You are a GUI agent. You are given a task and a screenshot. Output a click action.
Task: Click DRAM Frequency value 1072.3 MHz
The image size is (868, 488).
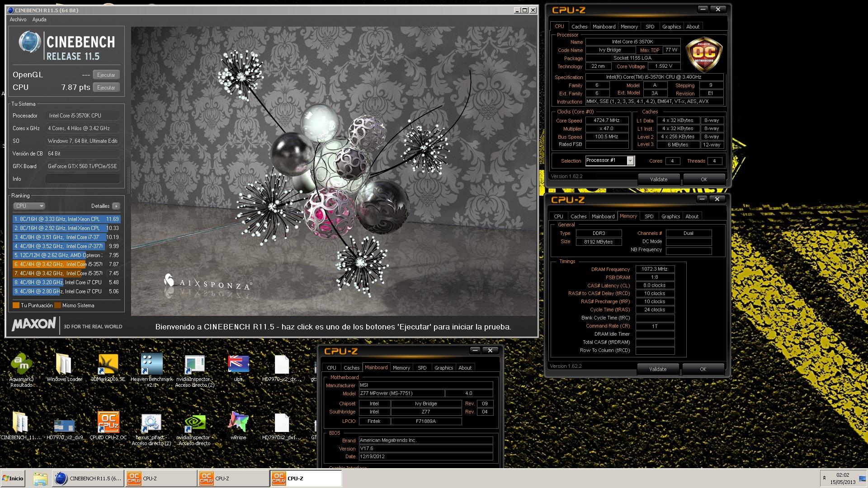click(x=655, y=269)
